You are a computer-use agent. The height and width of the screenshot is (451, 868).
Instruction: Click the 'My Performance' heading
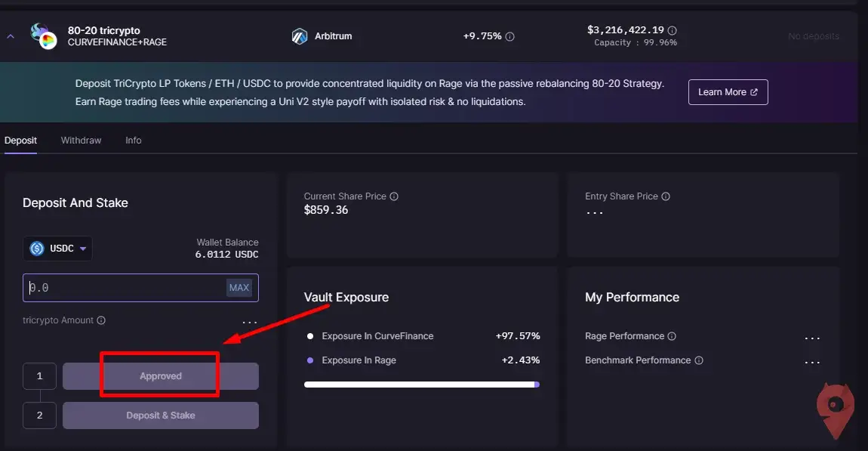point(633,297)
